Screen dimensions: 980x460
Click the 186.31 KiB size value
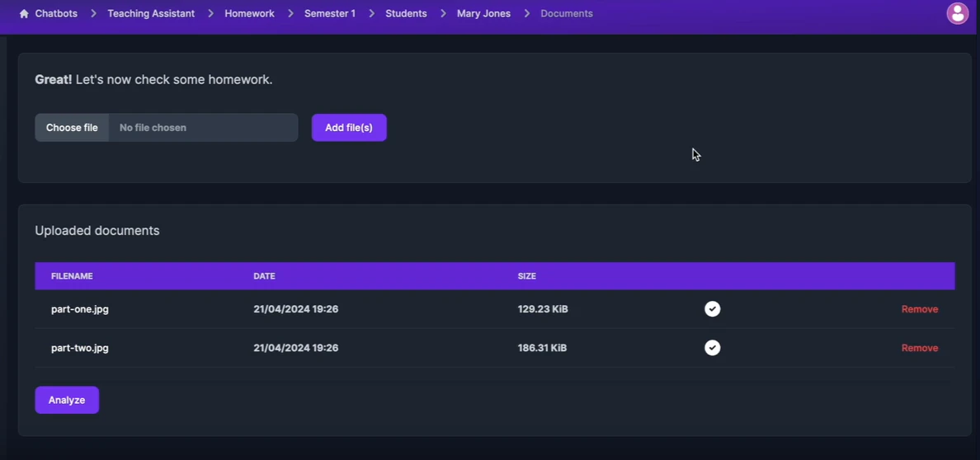point(542,348)
